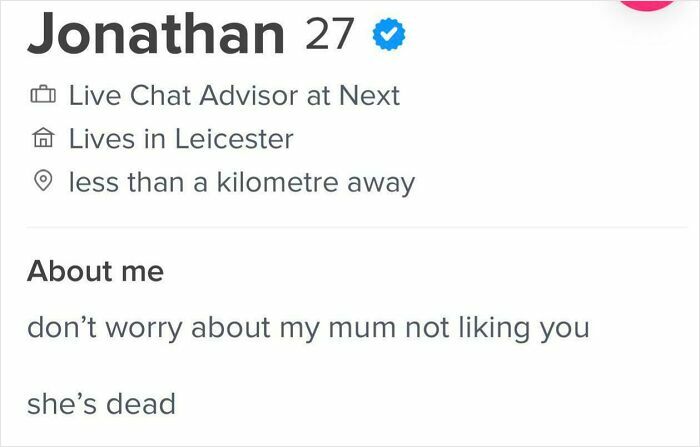Image resolution: width=700 pixels, height=447 pixels.
Task: Select the city name Leicester
Action: pos(234,139)
